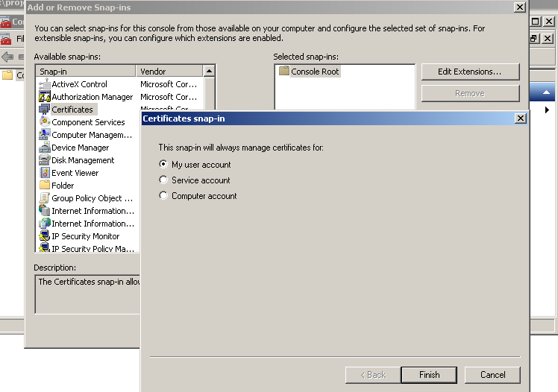Click Finish in the Certificates snap-in wizard
Viewport: 558px width, 392px height.
429,375
